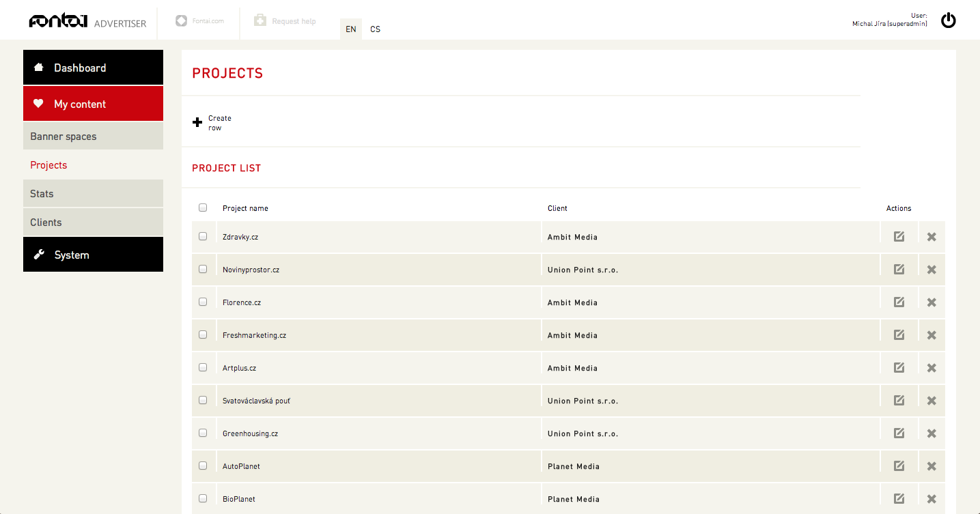Check the Artplus.cz row checkbox
Image resolution: width=980 pixels, height=514 pixels.
point(203,367)
